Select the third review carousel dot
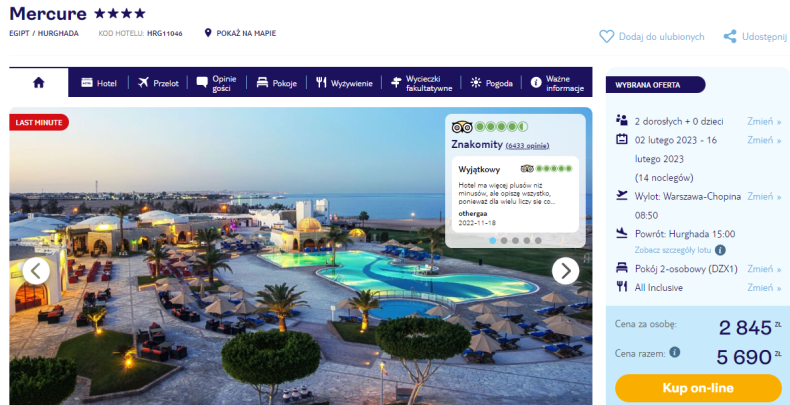This screenshot has height=405, width=790. click(x=515, y=241)
